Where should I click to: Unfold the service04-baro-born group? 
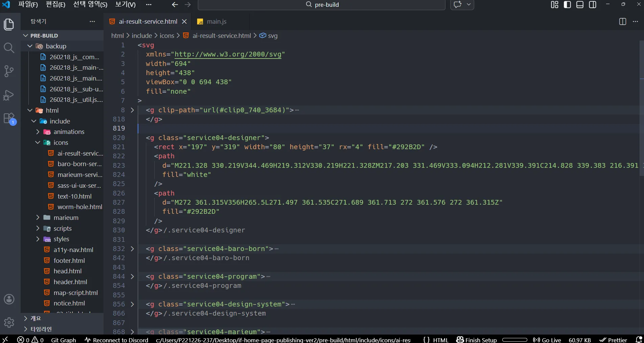[132, 249]
